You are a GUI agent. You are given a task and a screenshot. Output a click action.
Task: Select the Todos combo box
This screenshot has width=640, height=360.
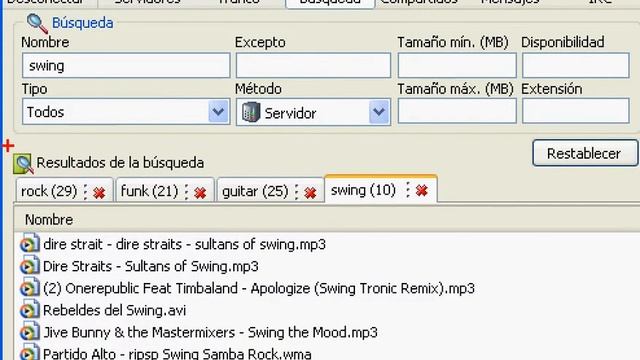point(126,111)
